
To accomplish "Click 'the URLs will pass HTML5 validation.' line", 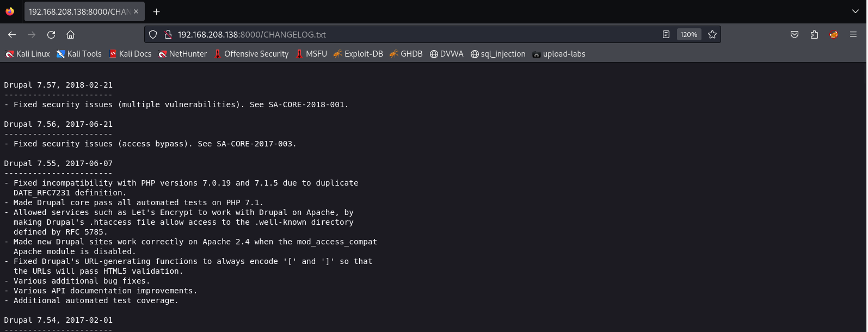I will [99, 271].
